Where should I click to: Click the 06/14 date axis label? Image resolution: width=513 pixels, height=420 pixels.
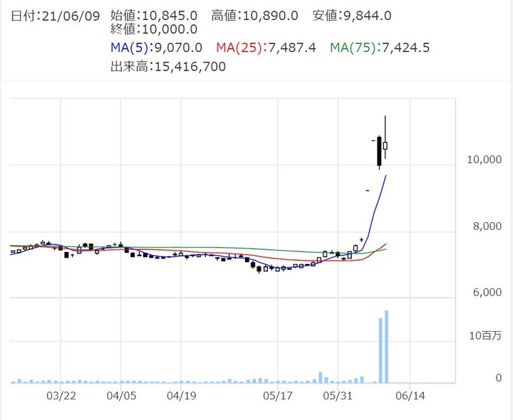click(410, 396)
